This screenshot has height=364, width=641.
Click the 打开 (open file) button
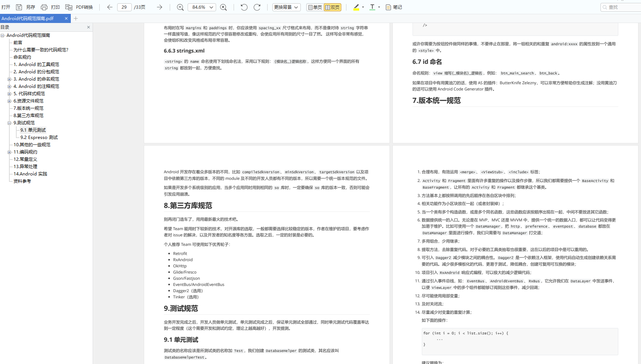pyautogui.click(x=6, y=7)
